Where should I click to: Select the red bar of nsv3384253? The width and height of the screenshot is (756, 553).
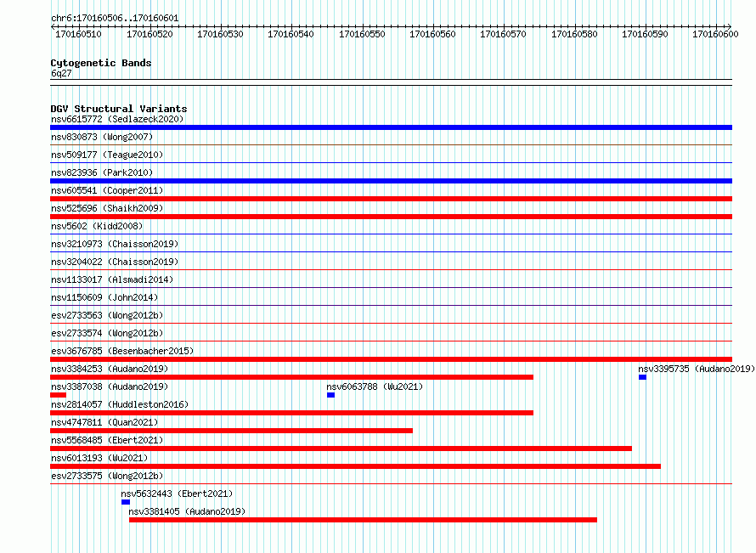click(x=291, y=377)
